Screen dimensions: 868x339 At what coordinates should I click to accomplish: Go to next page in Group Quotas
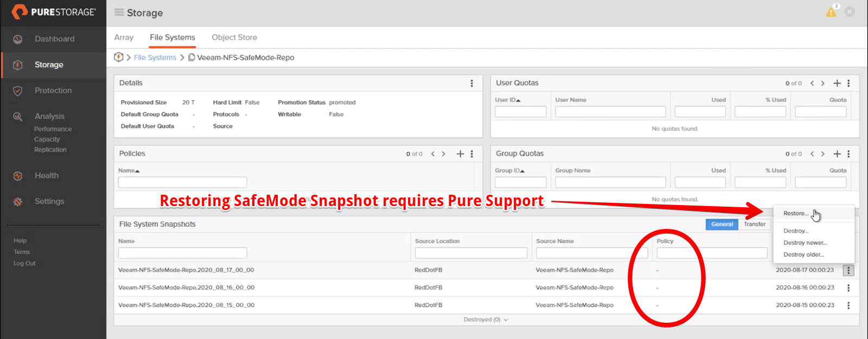point(823,154)
